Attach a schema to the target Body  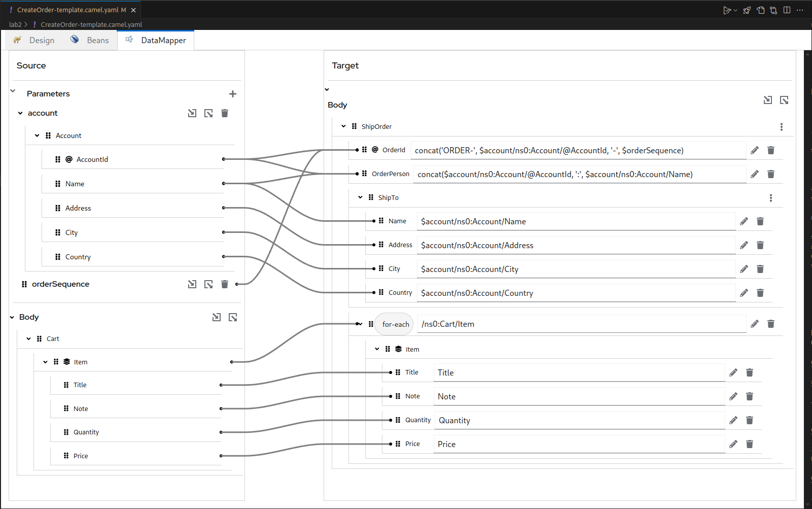[x=767, y=100]
